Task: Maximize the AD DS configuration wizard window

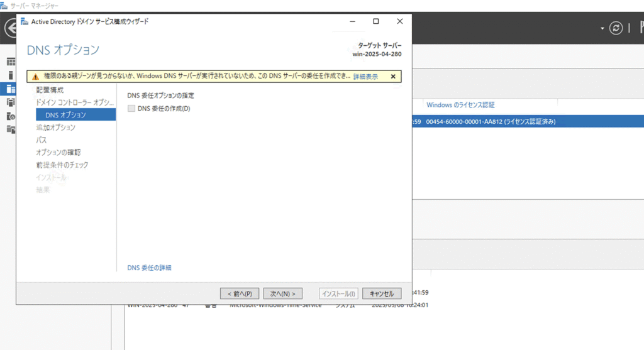Action: (x=376, y=21)
